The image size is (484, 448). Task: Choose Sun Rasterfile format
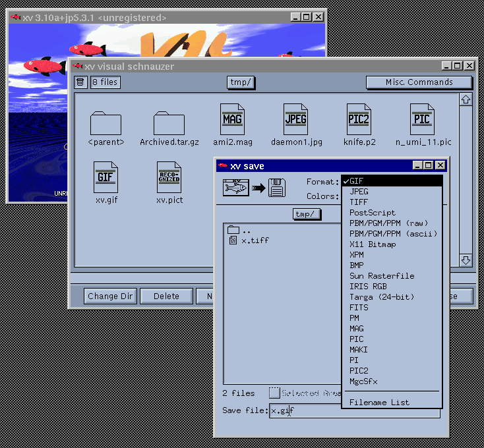(x=392, y=276)
